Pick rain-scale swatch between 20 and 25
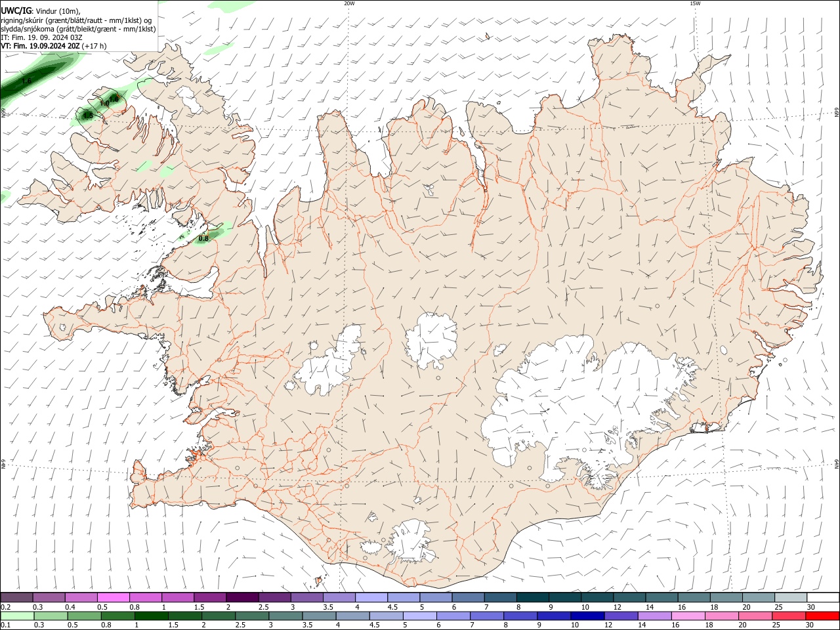 click(x=754, y=616)
